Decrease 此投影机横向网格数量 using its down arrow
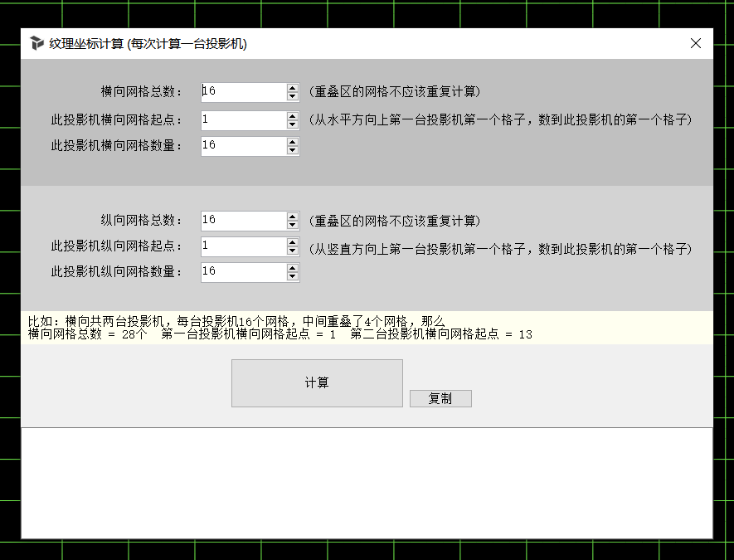 (x=292, y=149)
